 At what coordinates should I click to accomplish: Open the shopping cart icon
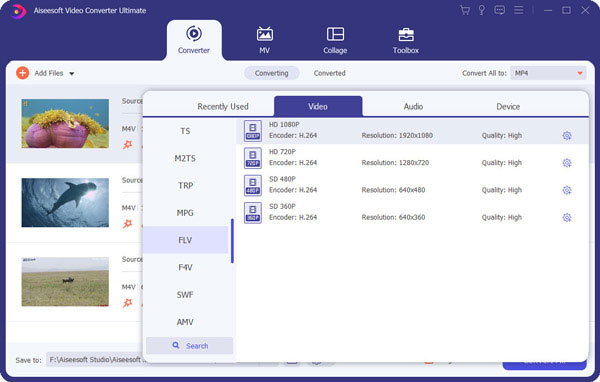click(465, 10)
